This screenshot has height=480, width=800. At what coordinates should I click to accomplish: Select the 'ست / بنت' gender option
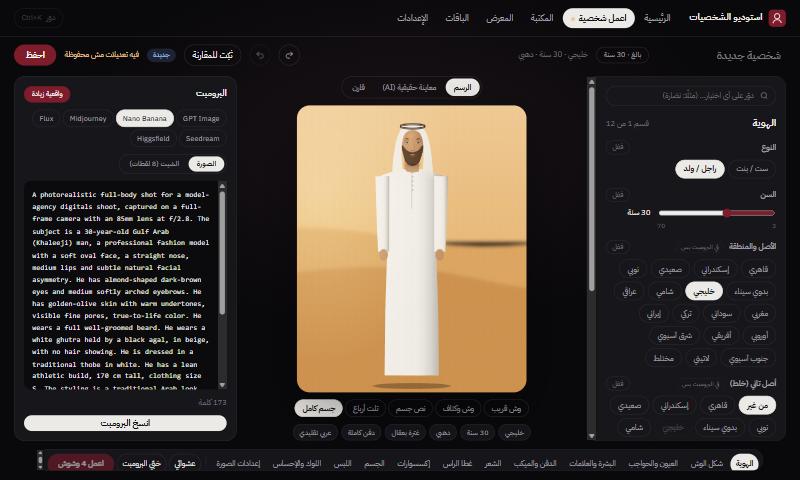tap(752, 169)
